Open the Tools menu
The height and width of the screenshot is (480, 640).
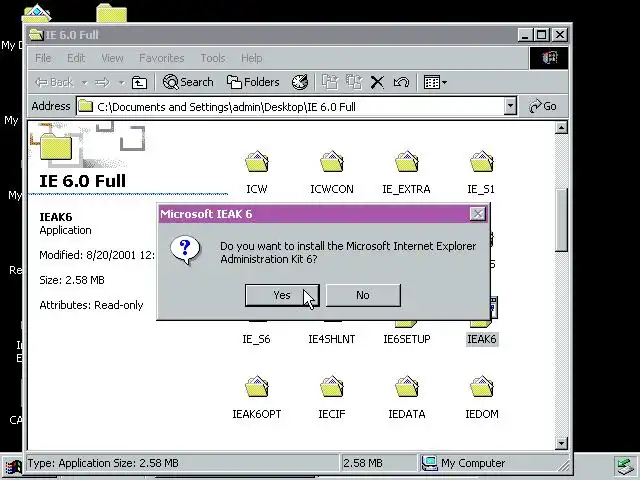213,58
